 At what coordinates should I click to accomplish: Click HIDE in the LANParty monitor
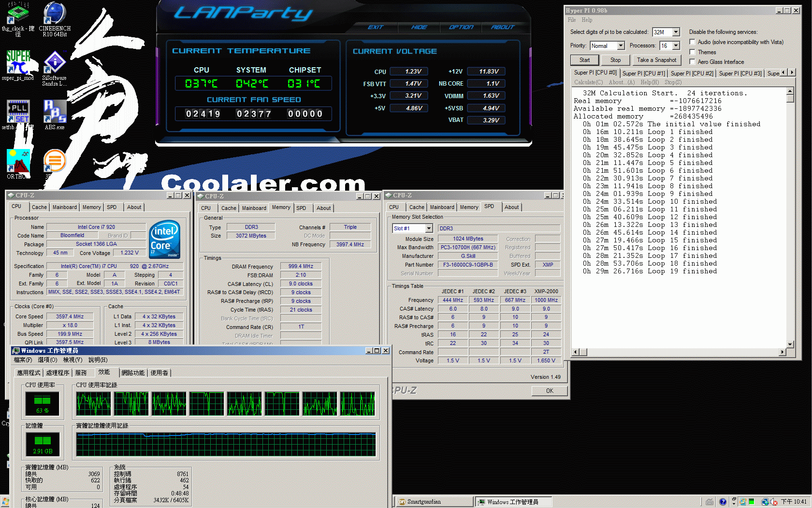(419, 27)
